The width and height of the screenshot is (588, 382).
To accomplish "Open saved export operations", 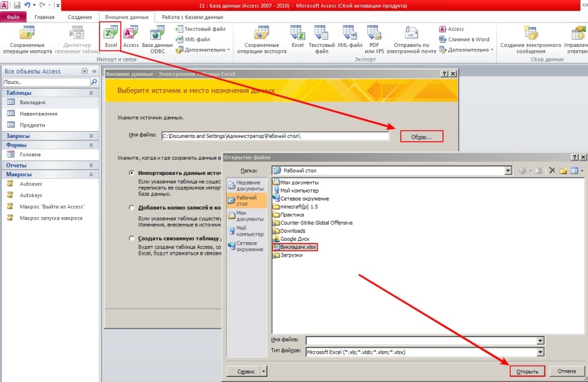I will click(x=262, y=40).
